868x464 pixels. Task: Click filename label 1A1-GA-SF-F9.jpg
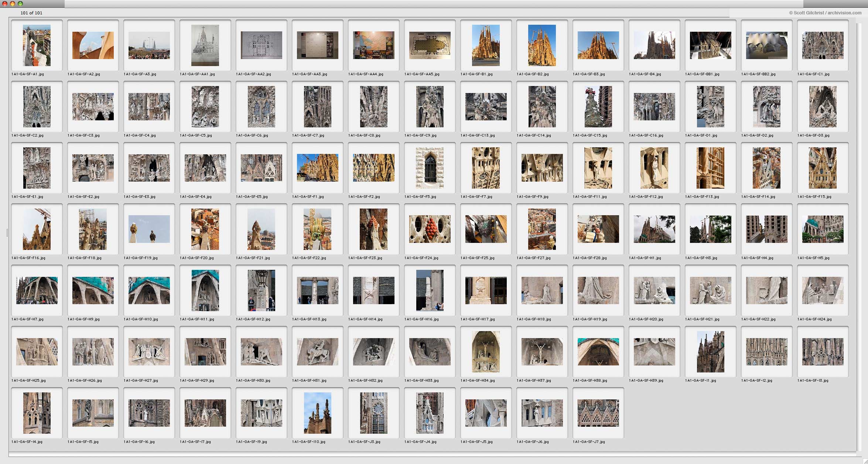(x=533, y=197)
